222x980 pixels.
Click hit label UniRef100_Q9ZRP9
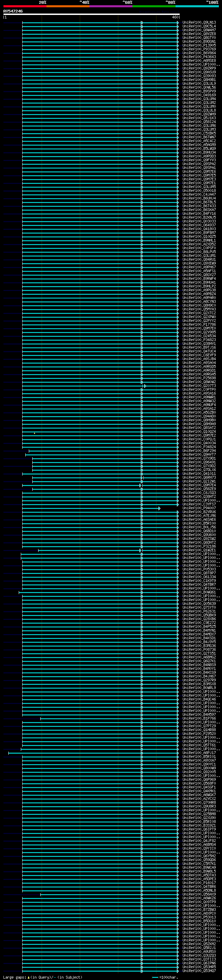(199, 68)
